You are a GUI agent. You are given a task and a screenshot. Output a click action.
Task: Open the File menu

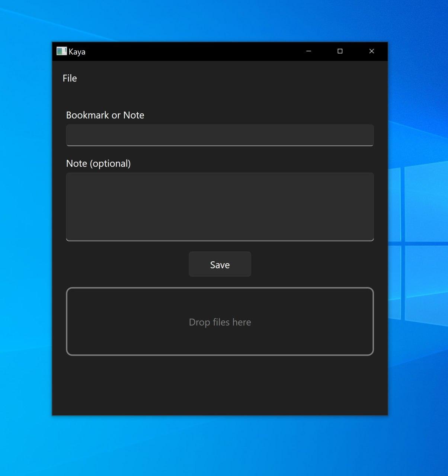[70, 78]
